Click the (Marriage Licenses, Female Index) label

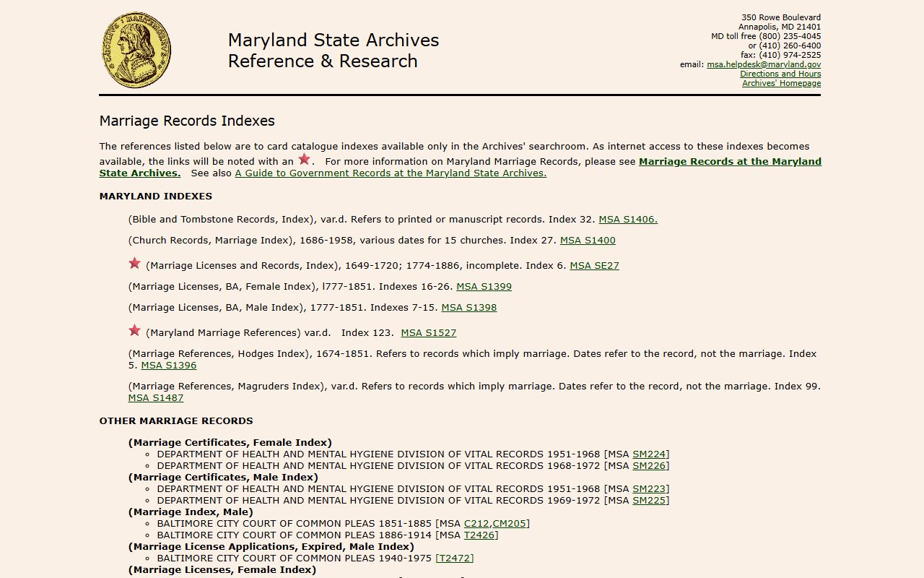(x=222, y=570)
